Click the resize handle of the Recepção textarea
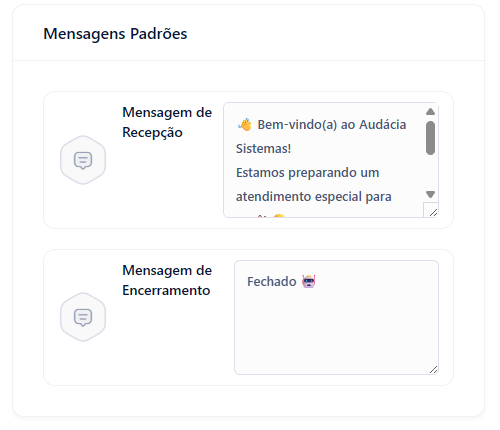 coord(433,212)
